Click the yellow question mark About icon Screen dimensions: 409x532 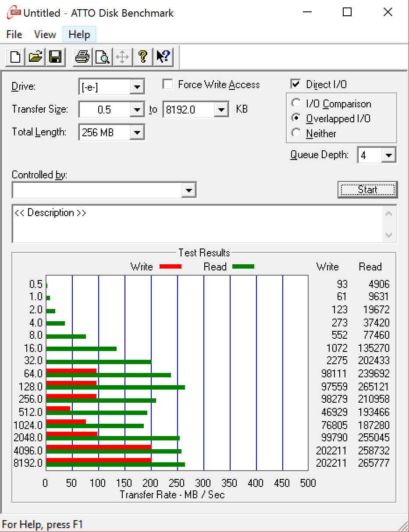pyautogui.click(x=142, y=57)
